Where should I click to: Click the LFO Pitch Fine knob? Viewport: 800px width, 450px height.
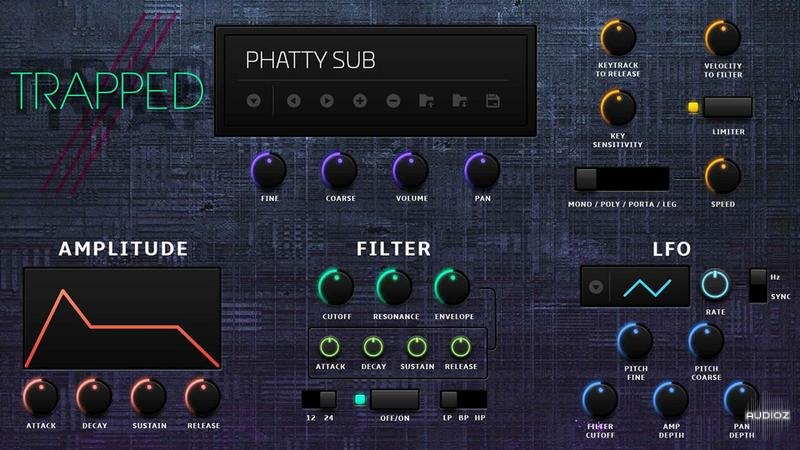coord(635,342)
